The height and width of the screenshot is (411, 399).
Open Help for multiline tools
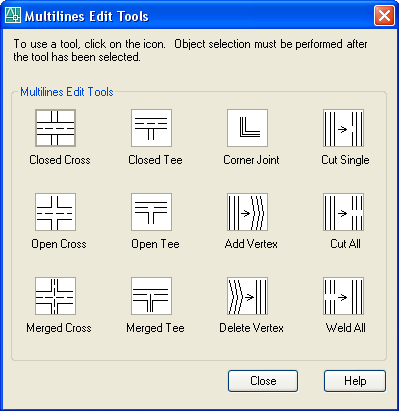click(355, 381)
